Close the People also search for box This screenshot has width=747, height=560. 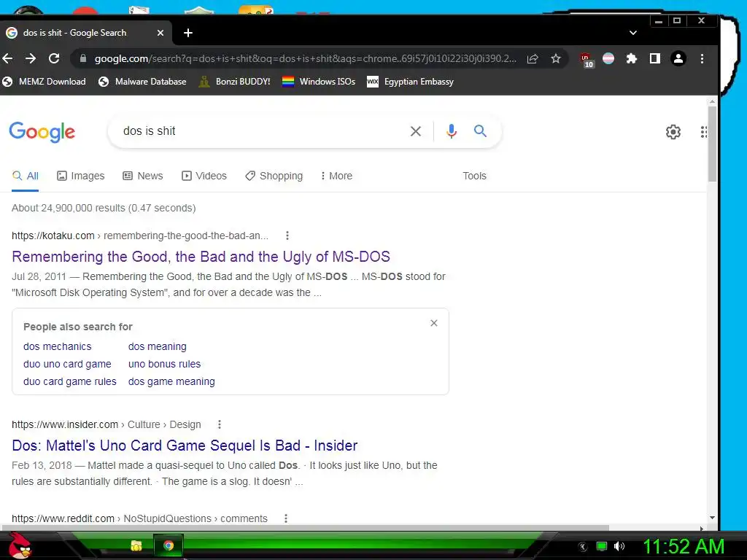click(x=433, y=323)
